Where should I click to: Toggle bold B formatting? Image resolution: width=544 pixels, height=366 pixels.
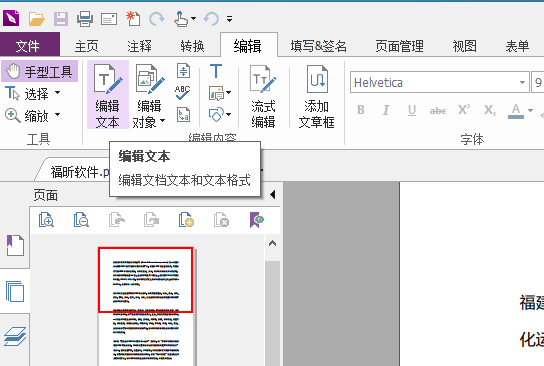coord(361,110)
